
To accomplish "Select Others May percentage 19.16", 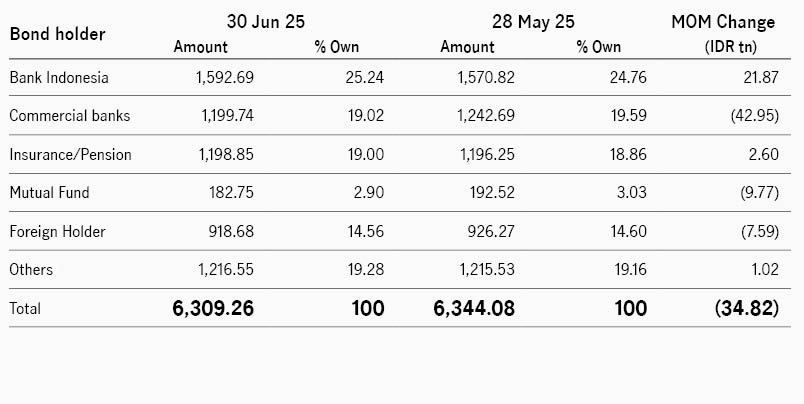I will pyautogui.click(x=630, y=269).
